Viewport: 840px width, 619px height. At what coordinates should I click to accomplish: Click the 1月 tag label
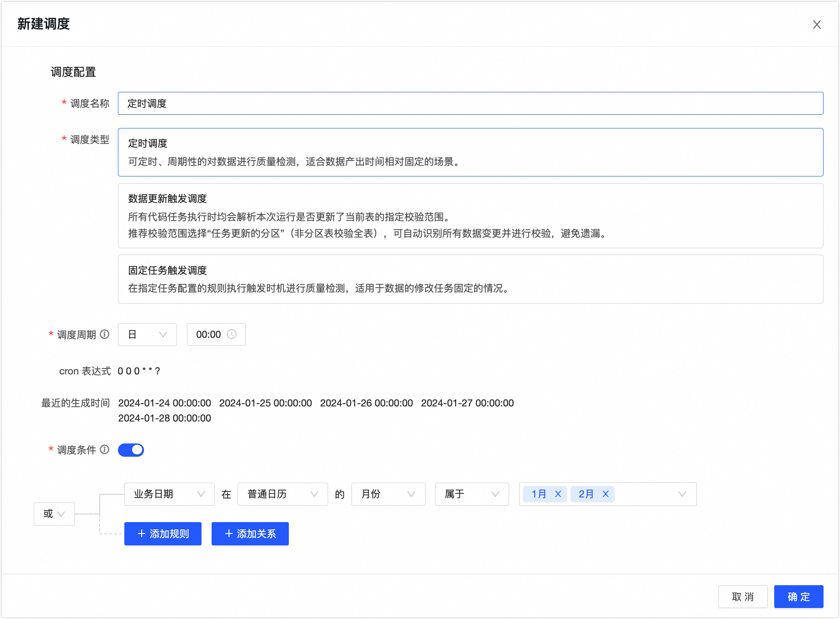[x=539, y=494]
